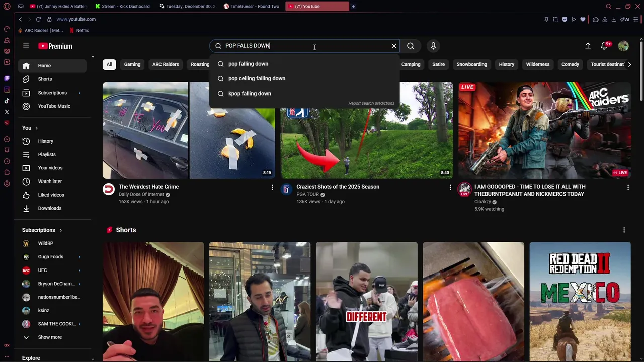Select the Wilderness filter chip

point(537,64)
